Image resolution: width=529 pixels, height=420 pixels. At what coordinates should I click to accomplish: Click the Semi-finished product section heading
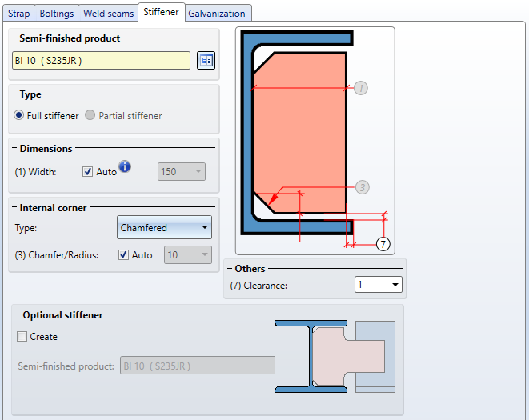(70, 38)
